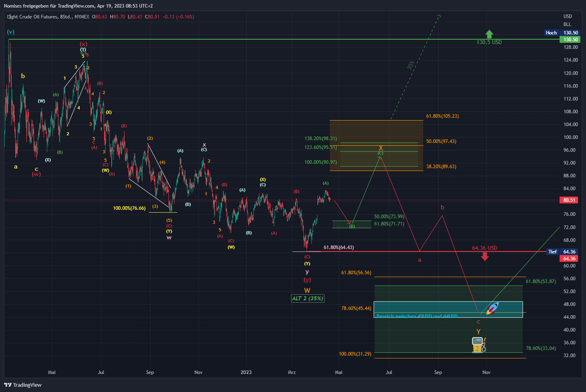This screenshot has width=586, height=392.
Task: Select the 'Tief' low price label
Action: click(x=552, y=252)
